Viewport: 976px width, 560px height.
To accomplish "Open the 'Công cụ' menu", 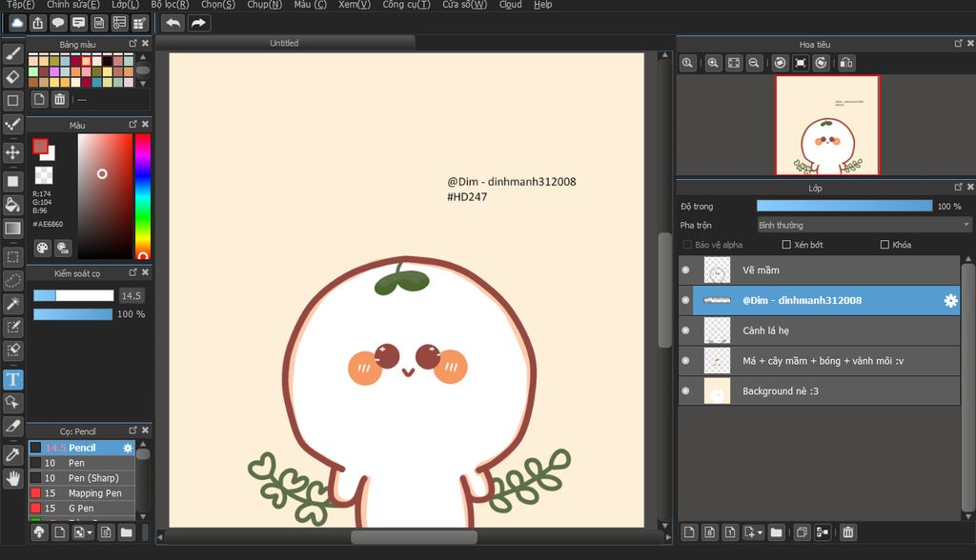I will tap(406, 5).
